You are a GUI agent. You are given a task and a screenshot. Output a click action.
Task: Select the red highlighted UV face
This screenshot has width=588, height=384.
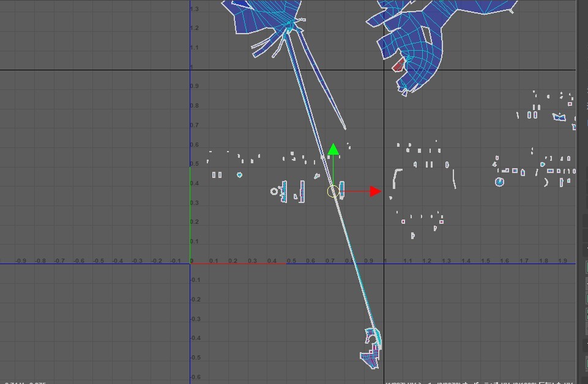pos(398,65)
